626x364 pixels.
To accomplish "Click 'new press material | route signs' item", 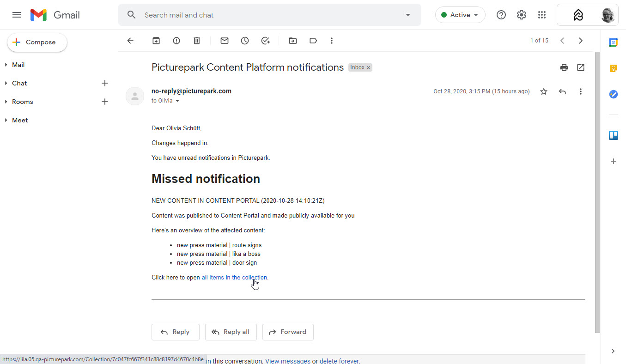I will (x=219, y=245).
